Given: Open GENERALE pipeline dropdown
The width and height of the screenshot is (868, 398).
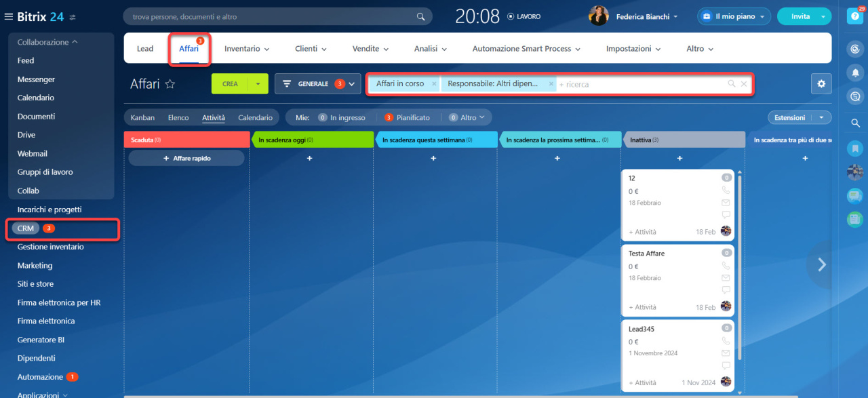Looking at the screenshot, I should 318,84.
